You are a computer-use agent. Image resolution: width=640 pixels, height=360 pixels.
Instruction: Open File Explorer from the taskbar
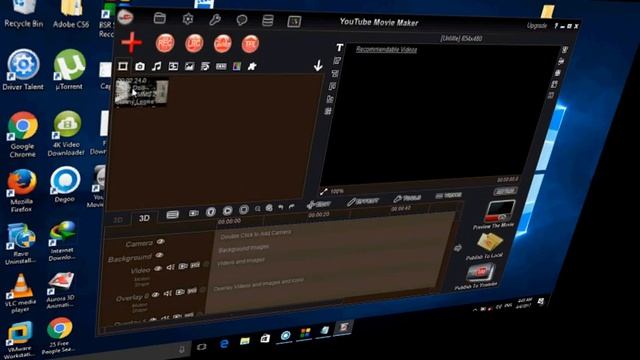(244, 341)
